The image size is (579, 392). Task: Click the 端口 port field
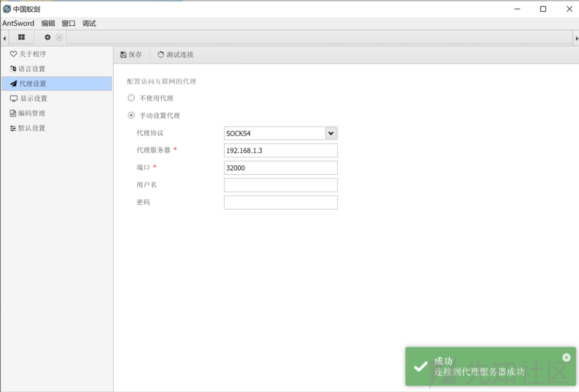(x=280, y=168)
